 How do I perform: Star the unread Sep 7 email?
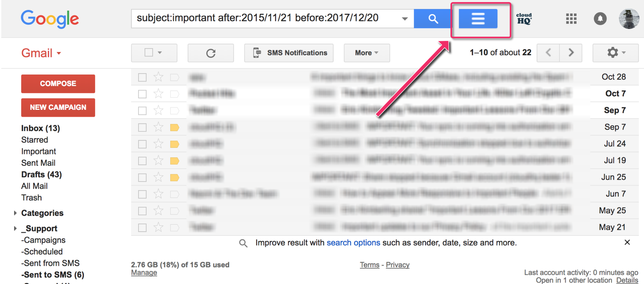158,110
